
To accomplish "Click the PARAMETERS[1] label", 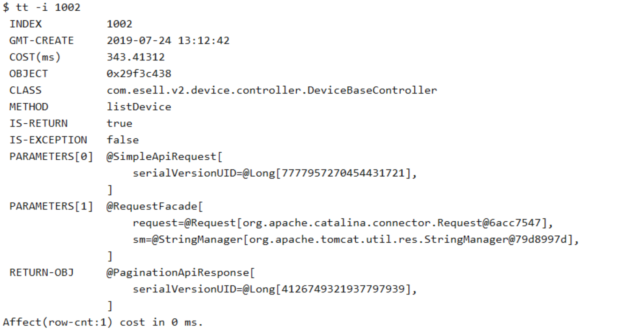I will tap(51, 206).
